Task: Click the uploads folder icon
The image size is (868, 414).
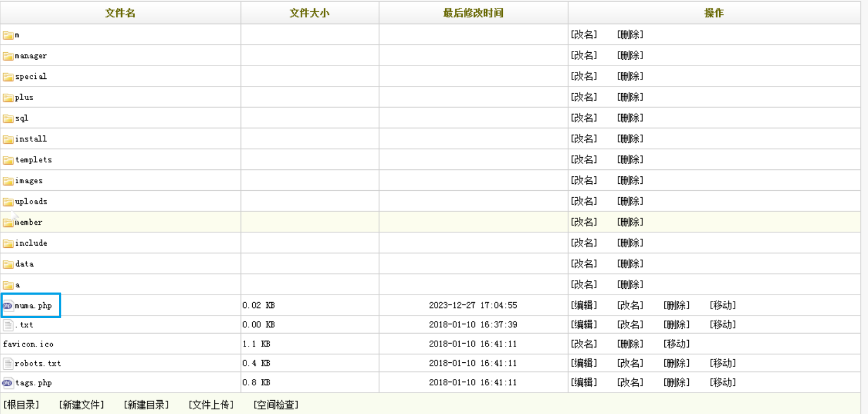Action: pyautogui.click(x=8, y=201)
